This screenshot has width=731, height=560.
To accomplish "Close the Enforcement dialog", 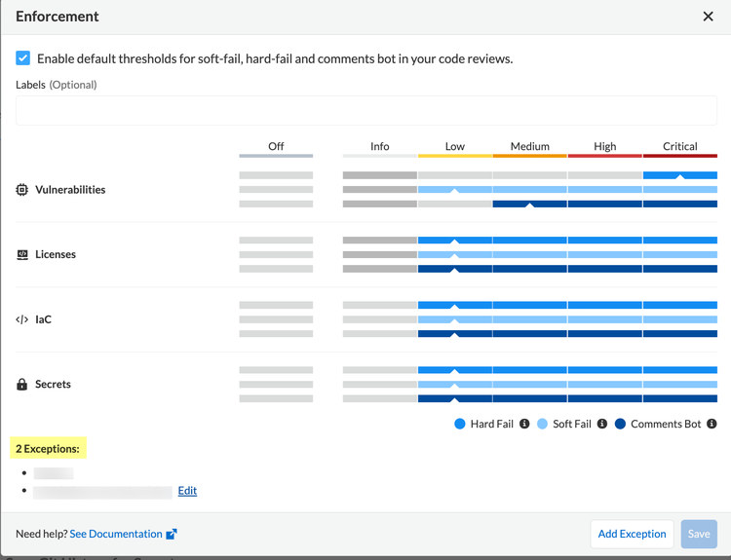I will (708, 17).
